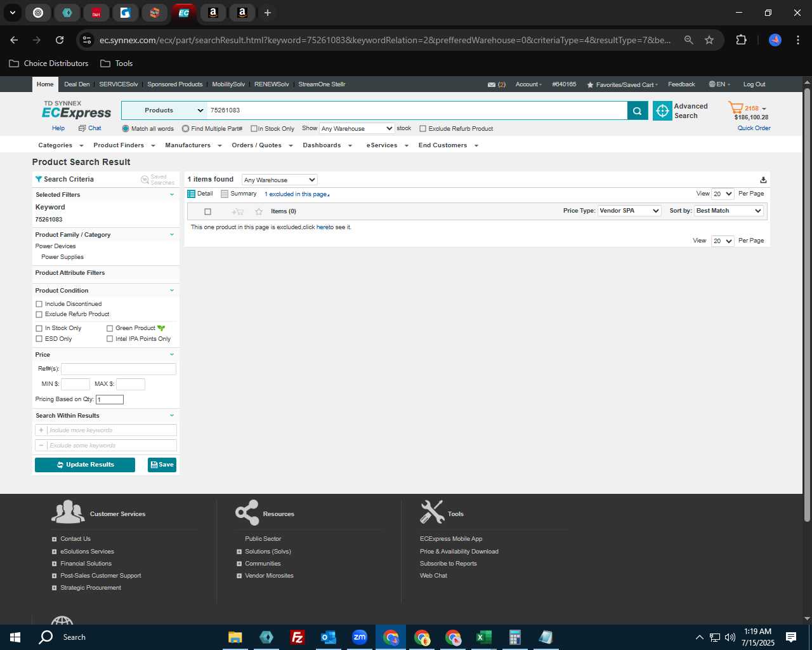Open the Chat icon under logo
The width and height of the screenshot is (812, 650).
[x=82, y=128]
